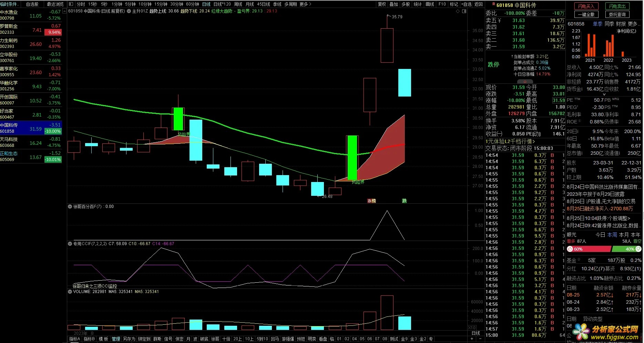Click the 绑定到 bottom button
The height and width of the screenshot is (343, 644).
tap(144, 339)
